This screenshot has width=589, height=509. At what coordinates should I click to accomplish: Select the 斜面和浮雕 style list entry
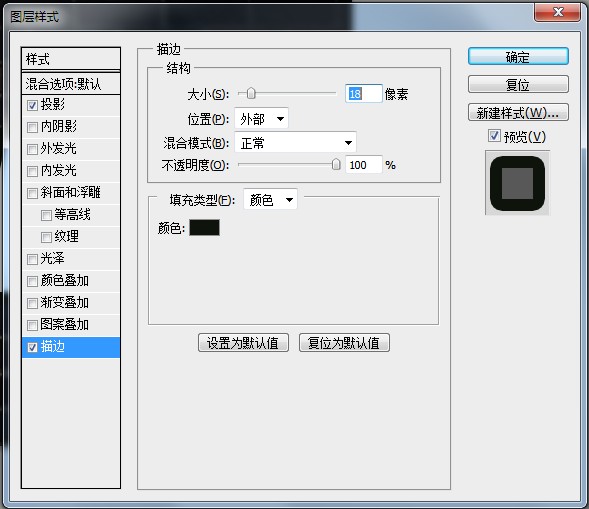[x=71, y=193]
